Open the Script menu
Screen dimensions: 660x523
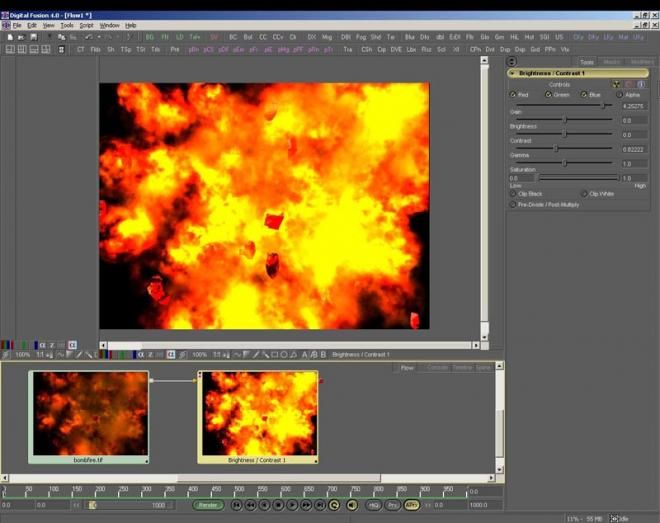[87, 25]
